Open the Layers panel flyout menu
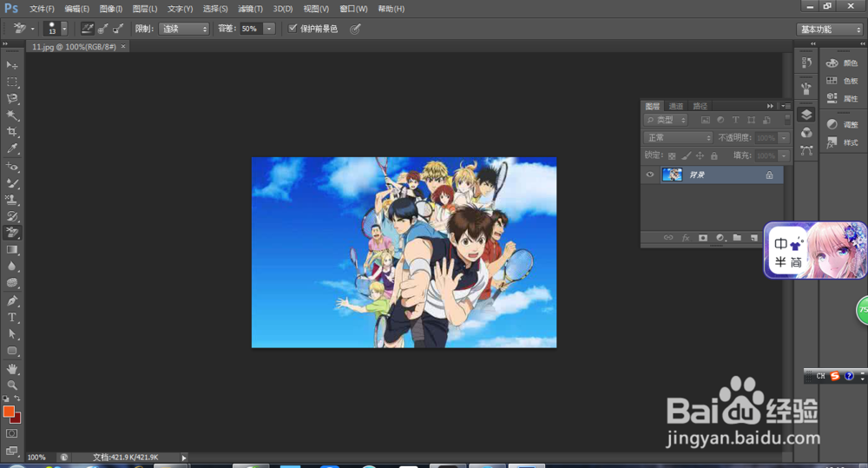This screenshot has height=468, width=868. tap(786, 106)
